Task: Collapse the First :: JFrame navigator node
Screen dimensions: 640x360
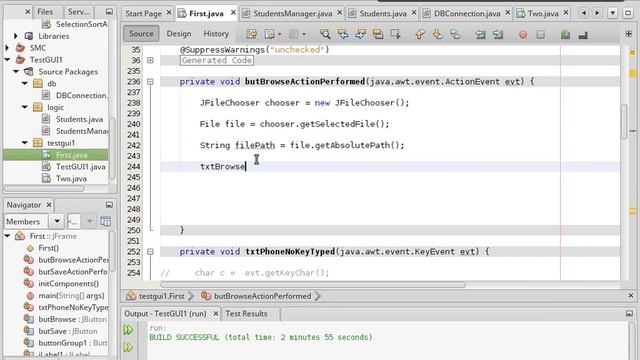Action: coord(7,236)
